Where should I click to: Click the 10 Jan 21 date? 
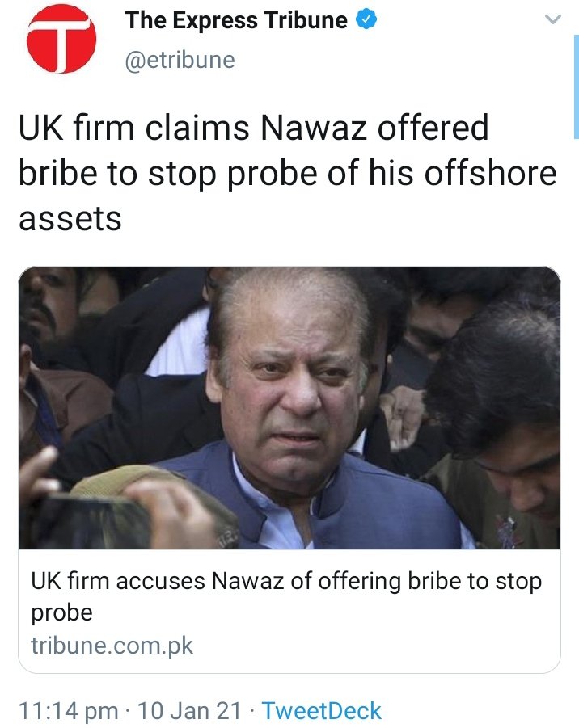point(189,711)
